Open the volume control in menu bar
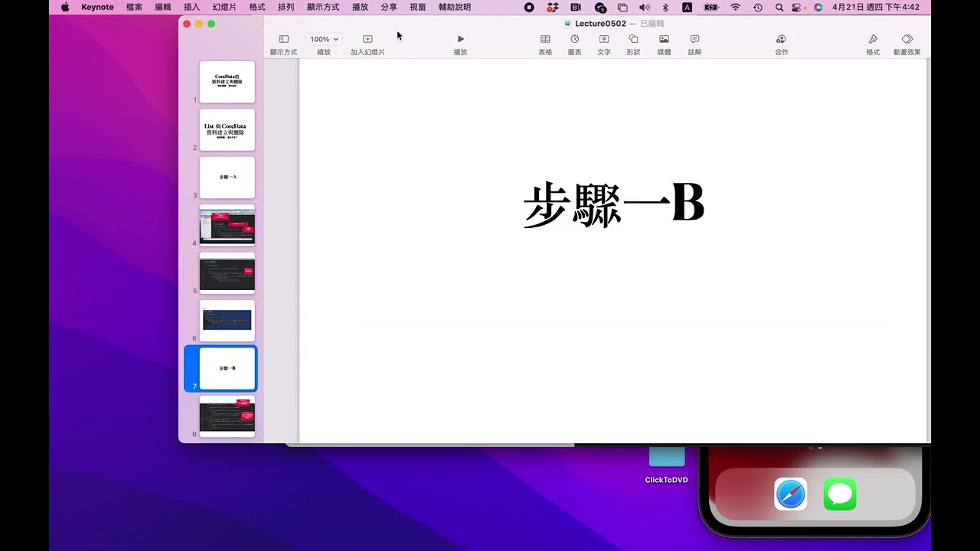 pyautogui.click(x=644, y=7)
